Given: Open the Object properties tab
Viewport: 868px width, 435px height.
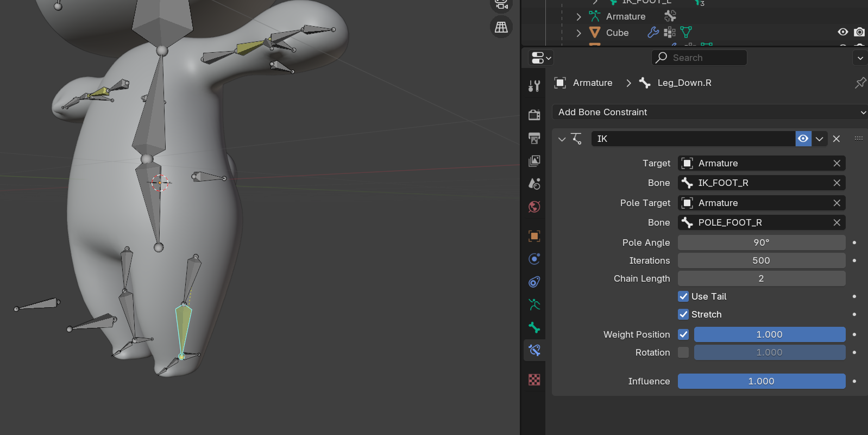Looking at the screenshot, I should tap(534, 236).
